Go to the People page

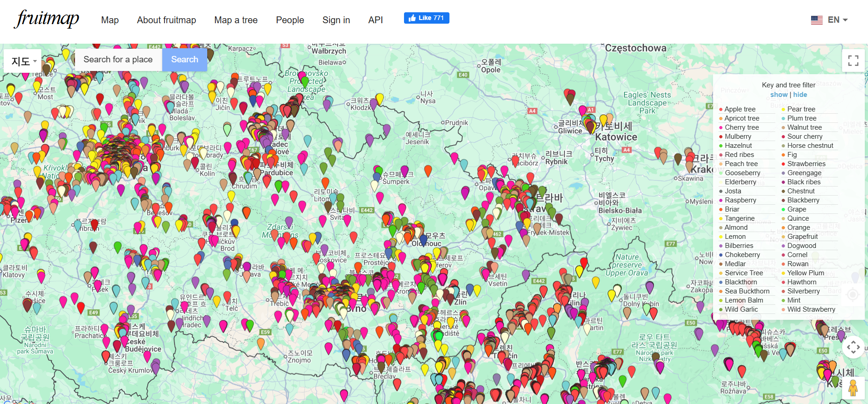point(290,20)
